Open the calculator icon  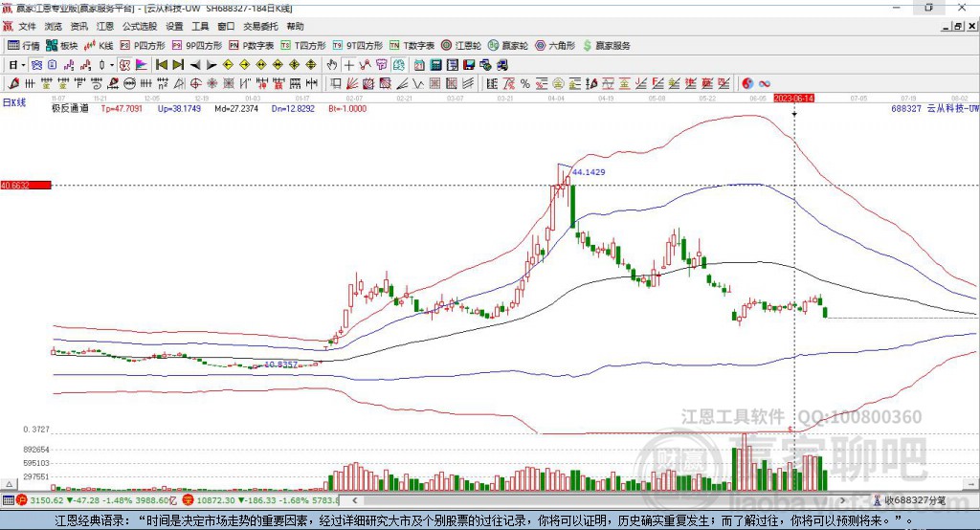pyautogui.click(x=435, y=65)
